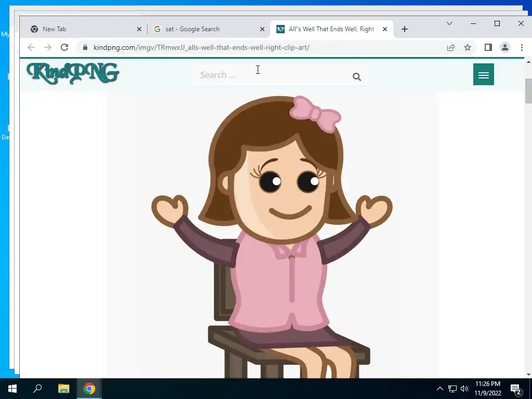This screenshot has width=532, height=399.
Task: Open the Chrome three-dot menu
Action: 522,47
